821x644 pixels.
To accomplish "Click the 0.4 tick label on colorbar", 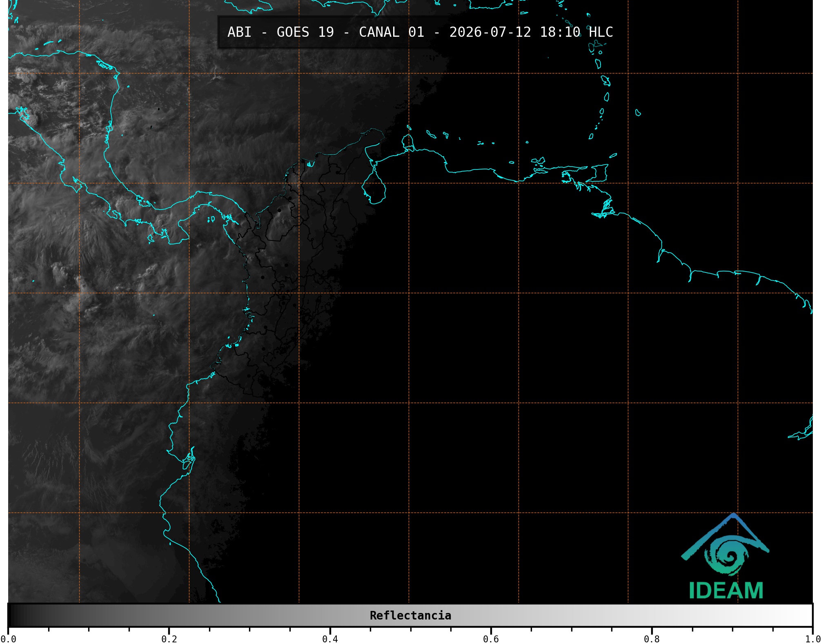I will click(330, 639).
